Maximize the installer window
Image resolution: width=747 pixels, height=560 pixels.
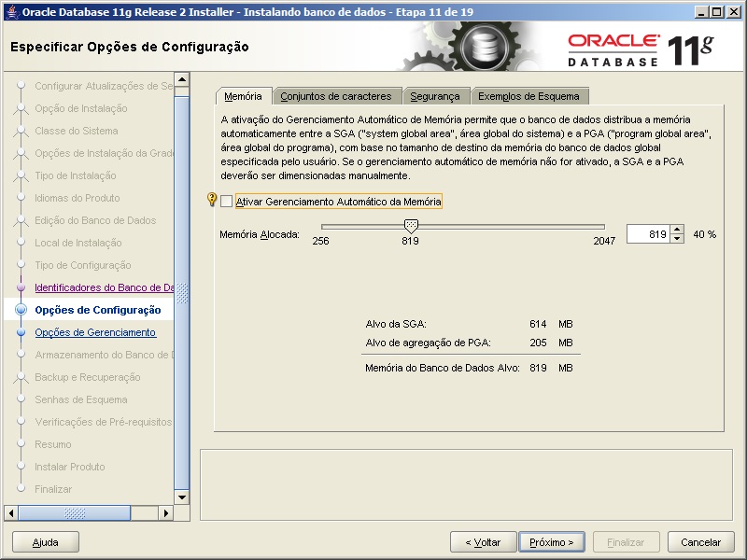point(716,12)
